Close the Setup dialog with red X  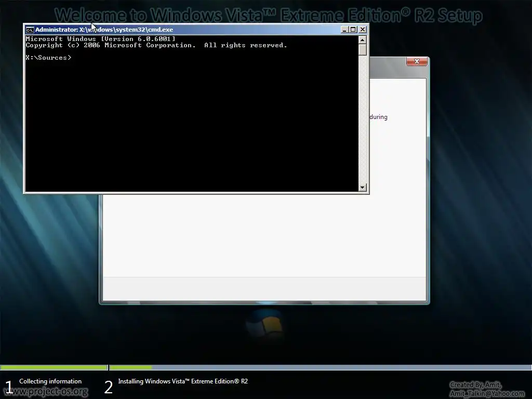[417, 61]
